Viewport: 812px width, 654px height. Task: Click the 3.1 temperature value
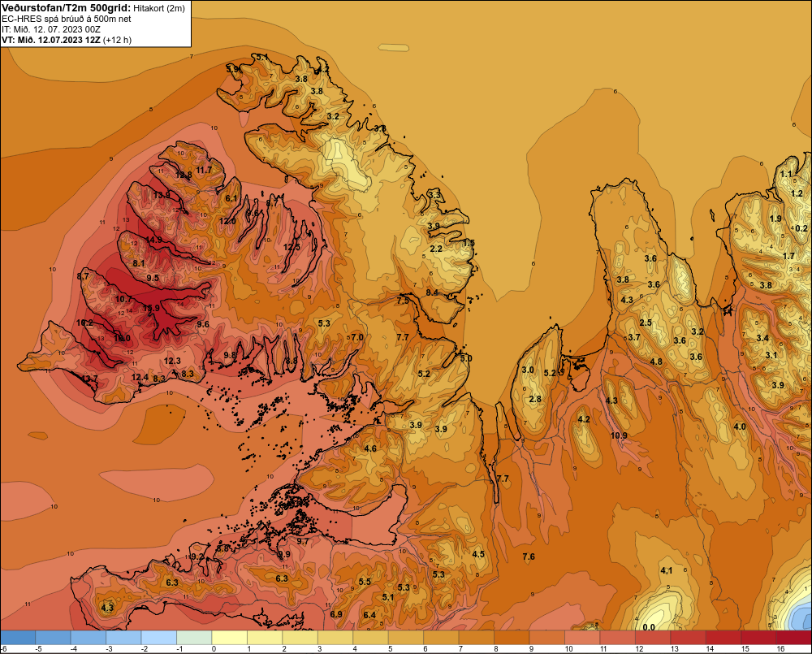coord(771,355)
